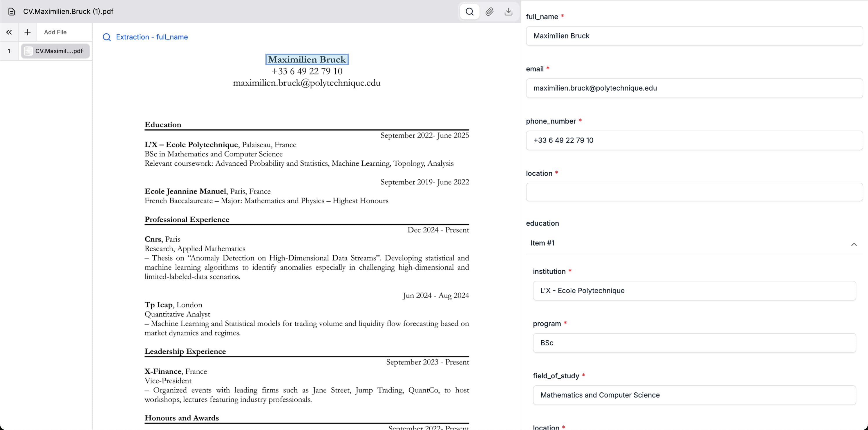The image size is (868, 430).
Task: Click the Add File button
Action: click(55, 32)
